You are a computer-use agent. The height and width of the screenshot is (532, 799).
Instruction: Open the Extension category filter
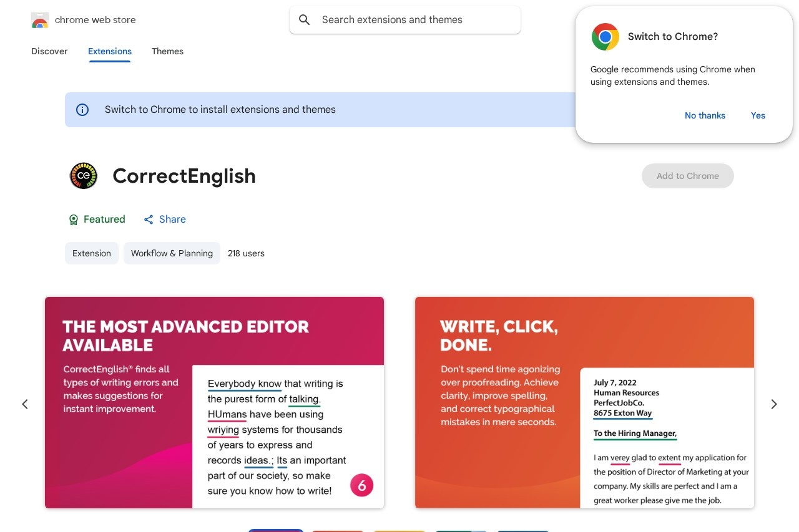(x=91, y=253)
